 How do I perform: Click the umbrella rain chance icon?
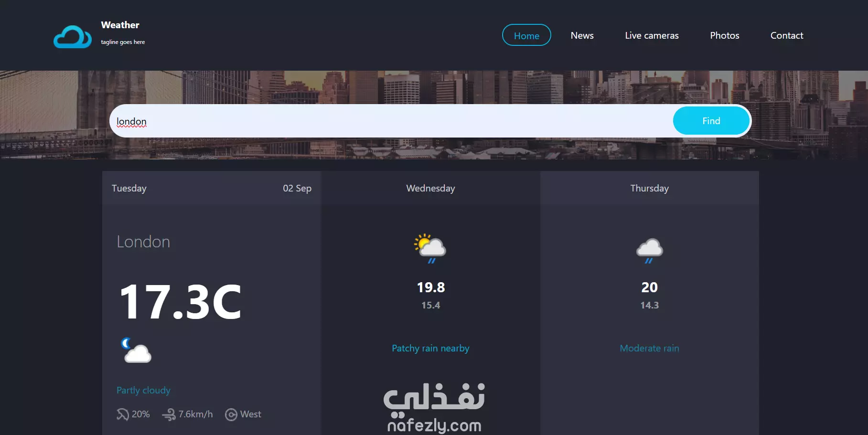[122, 414]
